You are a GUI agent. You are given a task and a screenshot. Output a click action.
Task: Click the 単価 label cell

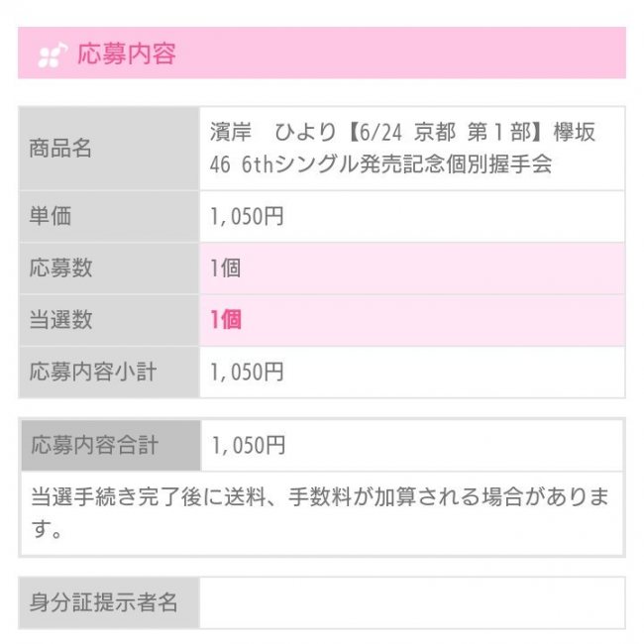[x=109, y=216]
